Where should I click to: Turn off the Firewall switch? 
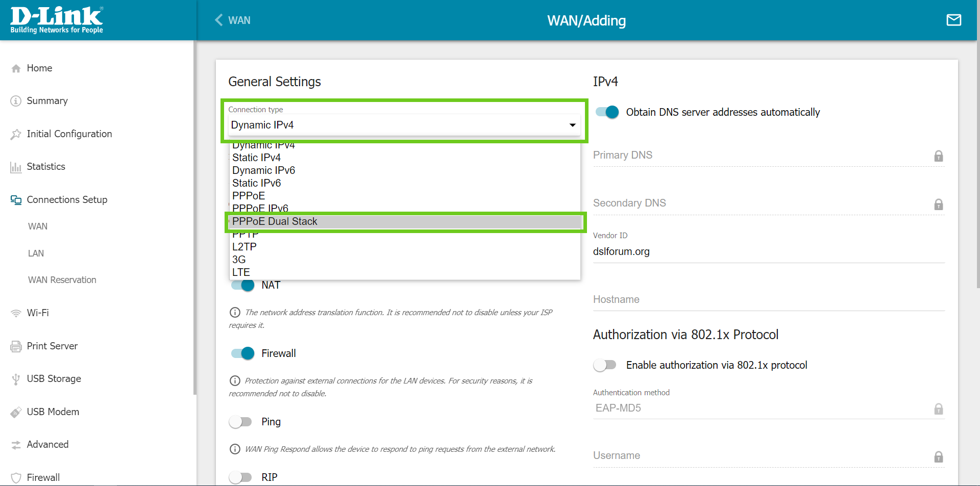(x=242, y=353)
